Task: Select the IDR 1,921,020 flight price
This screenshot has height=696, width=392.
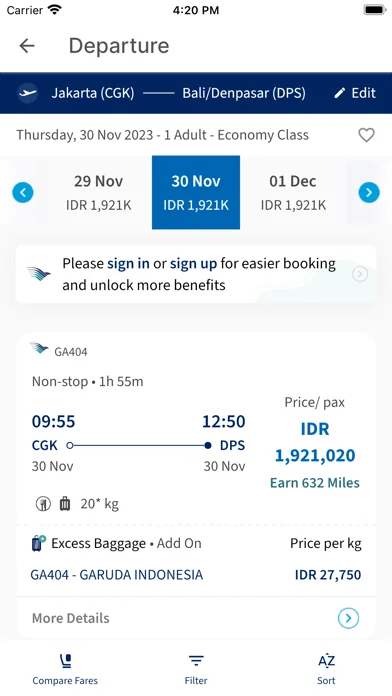Action: coord(315,443)
